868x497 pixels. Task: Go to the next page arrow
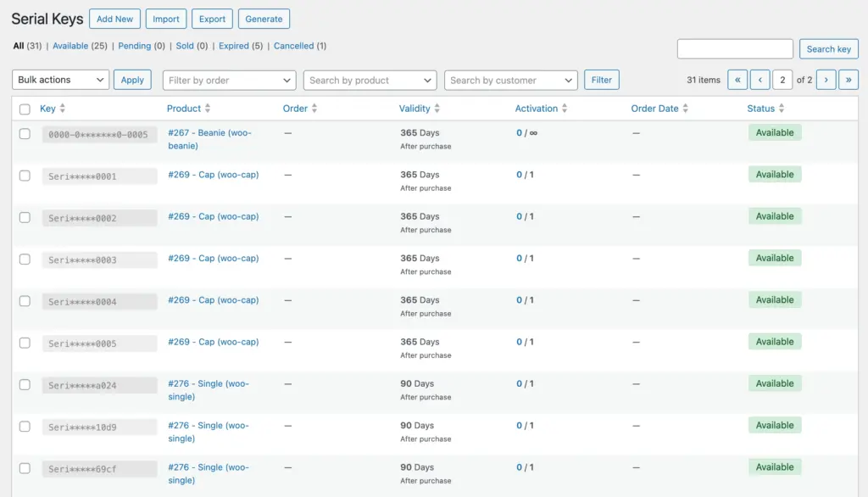click(826, 80)
